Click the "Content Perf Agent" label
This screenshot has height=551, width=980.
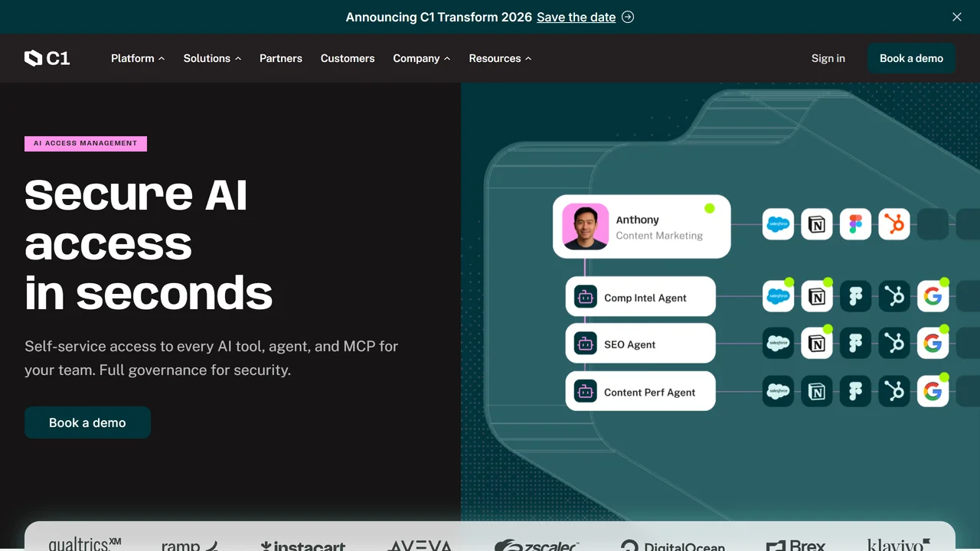tap(650, 392)
